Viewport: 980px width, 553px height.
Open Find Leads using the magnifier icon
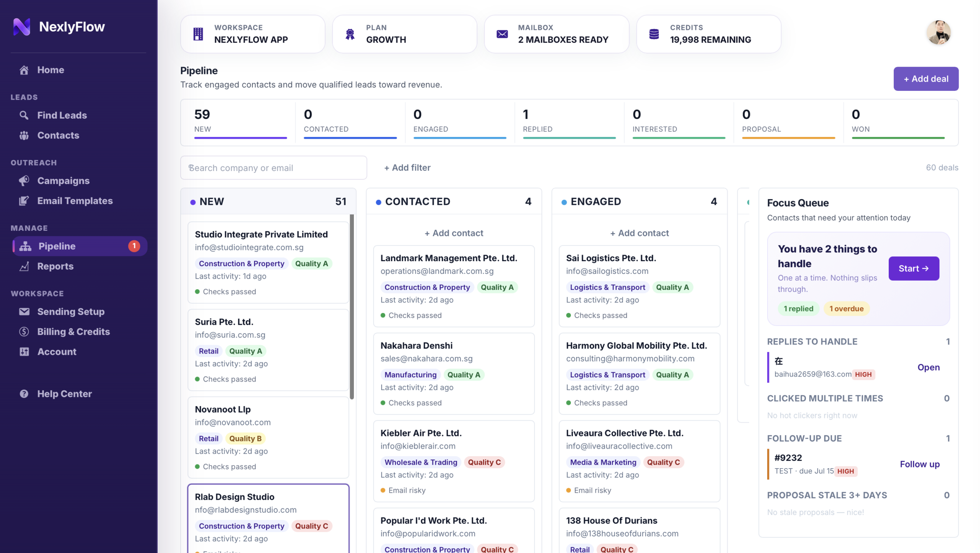(x=24, y=115)
